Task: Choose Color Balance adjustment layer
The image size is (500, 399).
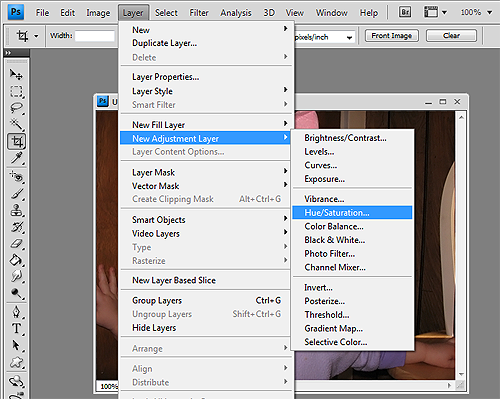Action: tap(352, 226)
